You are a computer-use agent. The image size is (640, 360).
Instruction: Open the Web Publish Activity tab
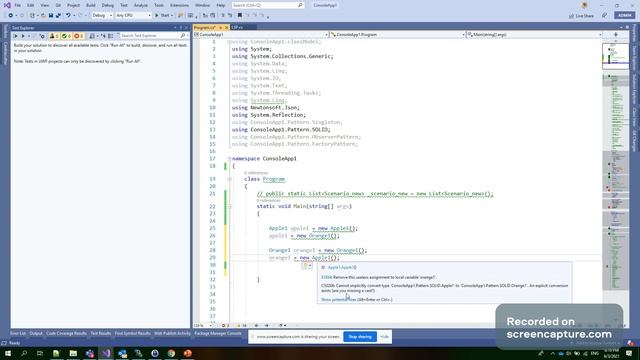172,333
